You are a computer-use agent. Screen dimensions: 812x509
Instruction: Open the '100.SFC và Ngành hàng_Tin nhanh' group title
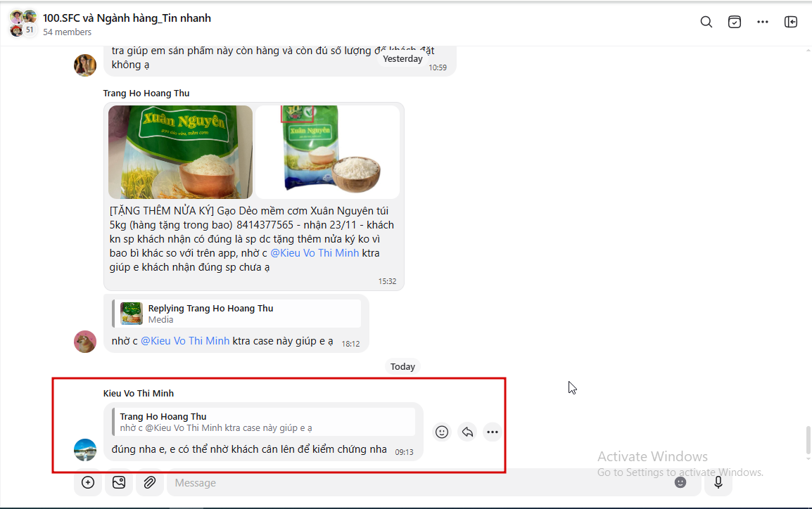[127, 18]
